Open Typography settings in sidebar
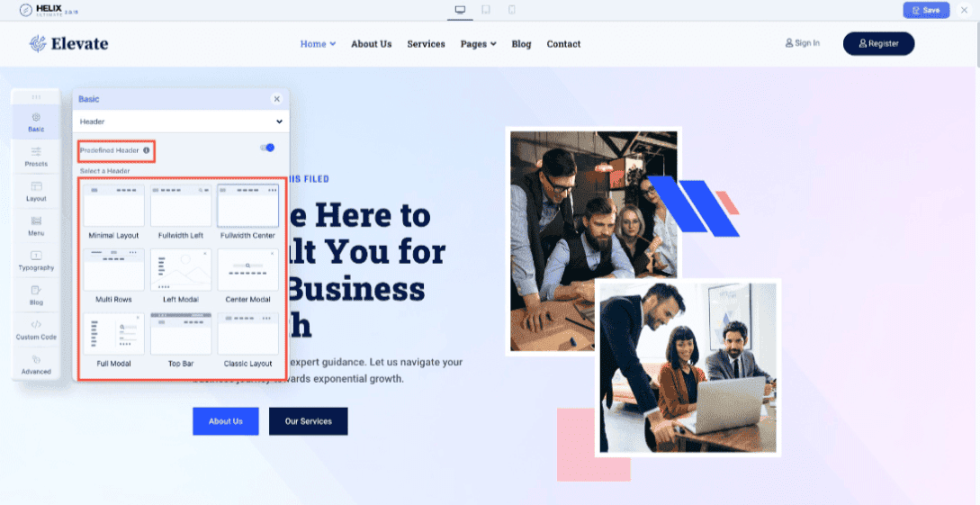The height and width of the screenshot is (505, 980). click(36, 261)
